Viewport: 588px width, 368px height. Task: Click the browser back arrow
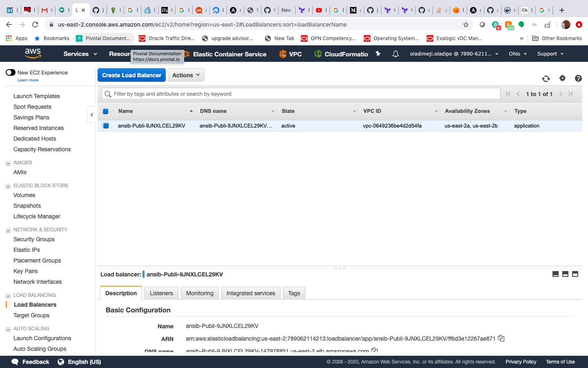[x=9, y=25]
